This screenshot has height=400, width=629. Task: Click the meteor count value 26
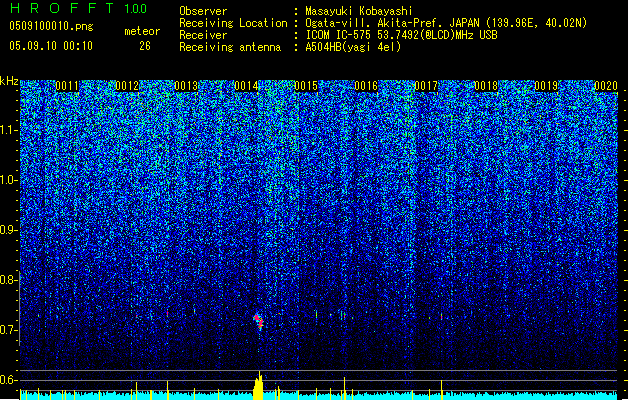point(145,46)
